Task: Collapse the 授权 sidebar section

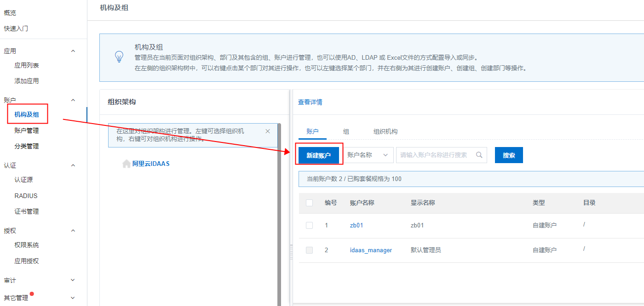Action: tap(73, 231)
